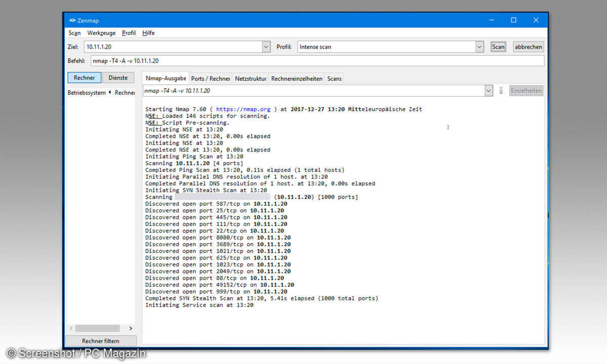Open the Profil menu

(128, 33)
